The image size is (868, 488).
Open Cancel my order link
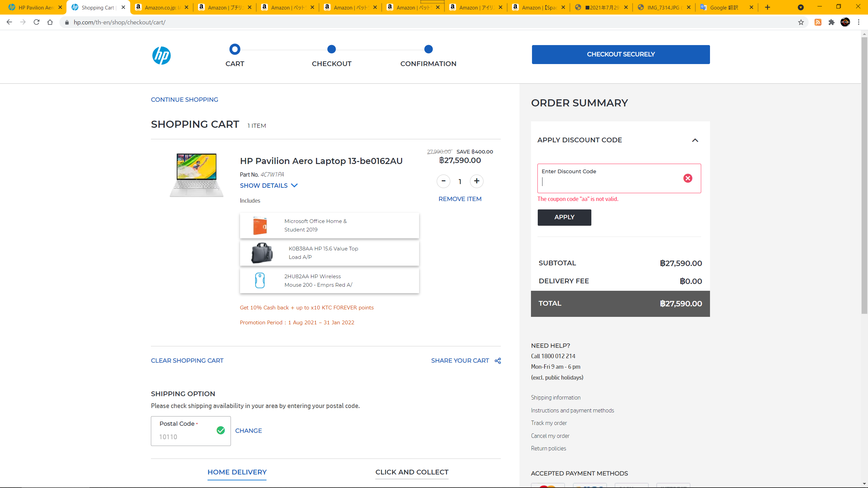(550, 436)
